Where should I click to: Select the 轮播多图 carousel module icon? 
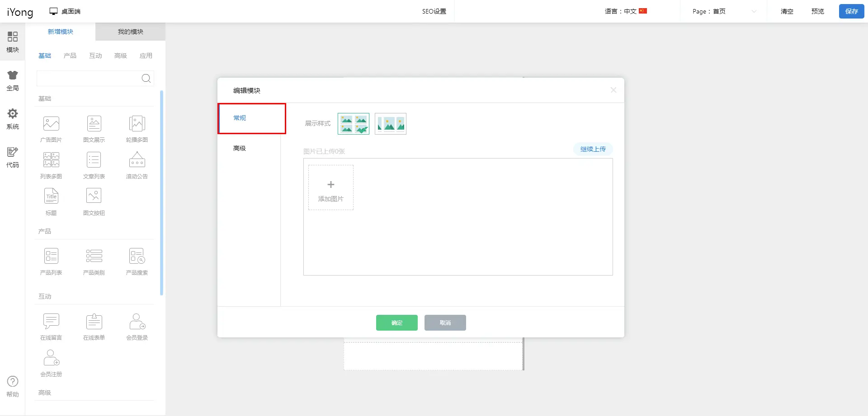tap(137, 124)
